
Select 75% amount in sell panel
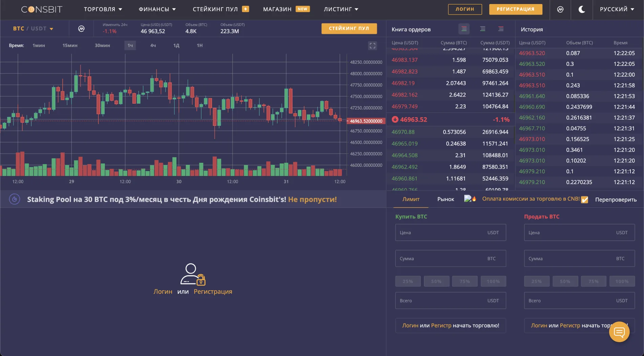[x=594, y=281]
